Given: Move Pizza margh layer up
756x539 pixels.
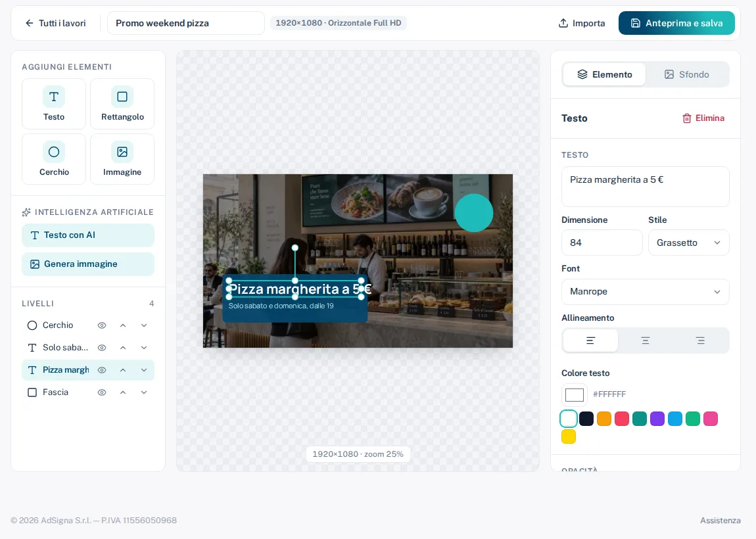Looking at the screenshot, I should pos(123,370).
